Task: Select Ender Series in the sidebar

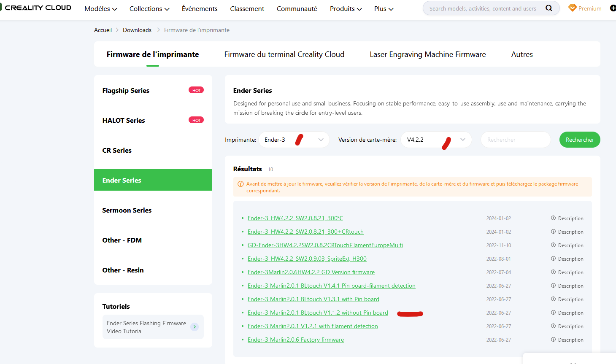Action: pyautogui.click(x=153, y=180)
